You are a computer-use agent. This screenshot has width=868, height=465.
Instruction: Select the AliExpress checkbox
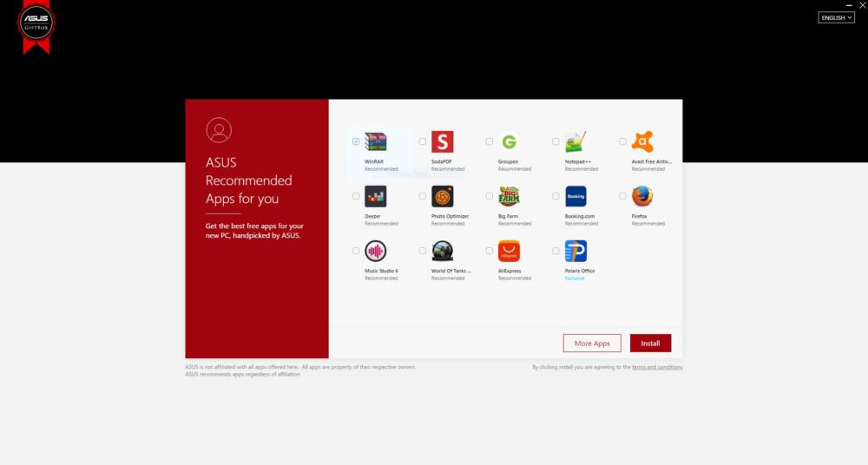(x=490, y=251)
